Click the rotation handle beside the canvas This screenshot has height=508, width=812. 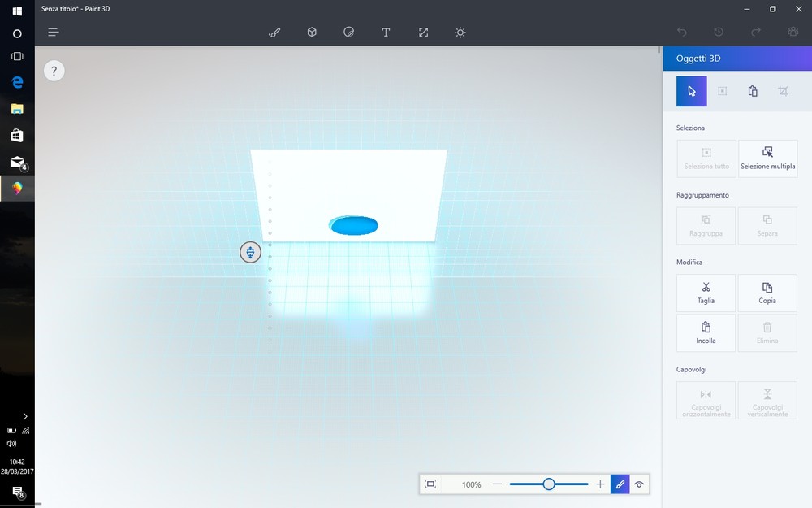pyautogui.click(x=250, y=253)
